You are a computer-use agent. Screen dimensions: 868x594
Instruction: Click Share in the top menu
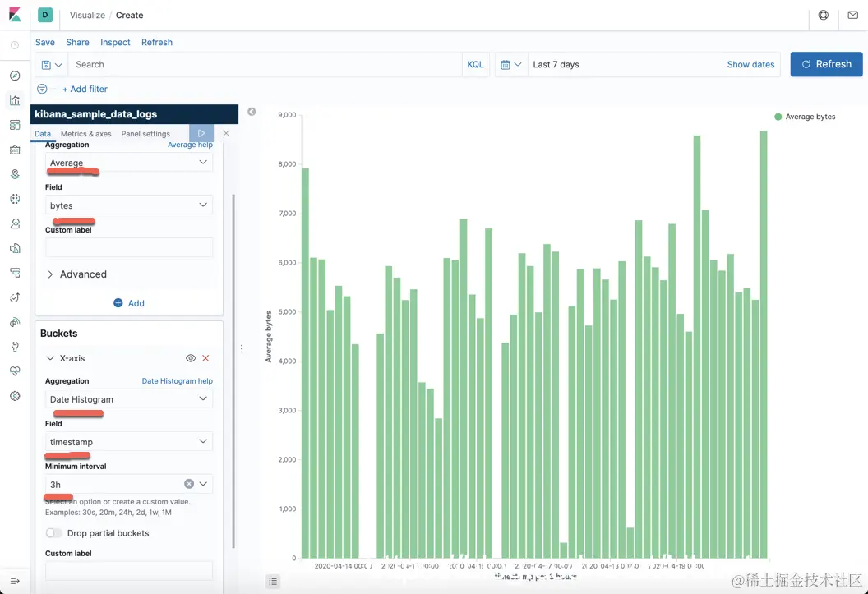pyautogui.click(x=77, y=42)
